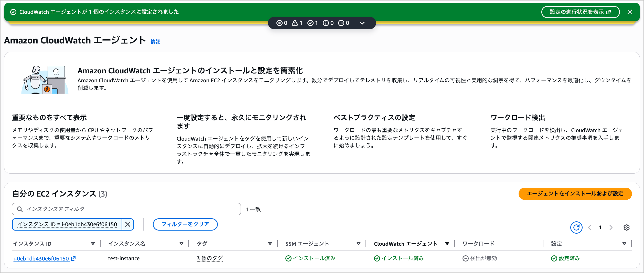Click the 情報 info link
This screenshot has width=644, height=273.
[x=155, y=42]
